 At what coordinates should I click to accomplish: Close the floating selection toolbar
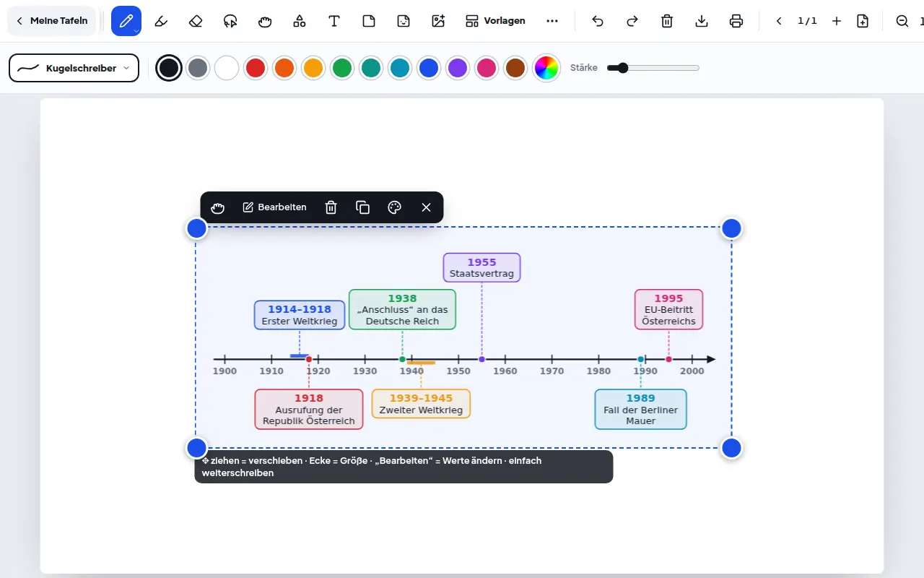click(426, 207)
